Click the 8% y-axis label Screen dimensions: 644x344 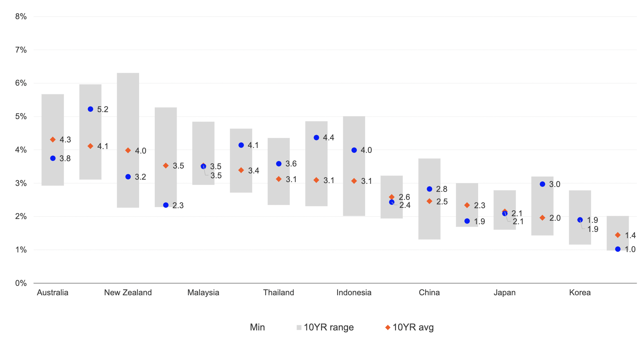pos(21,17)
